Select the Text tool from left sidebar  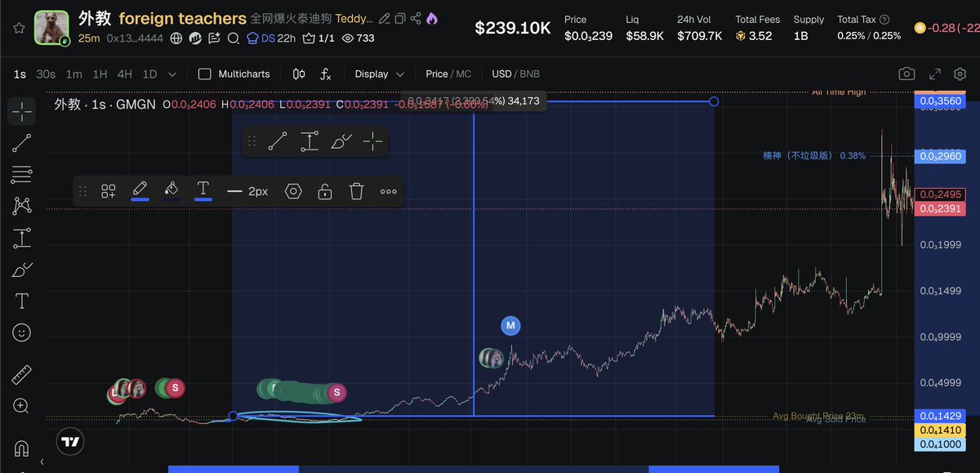(21, 300)
